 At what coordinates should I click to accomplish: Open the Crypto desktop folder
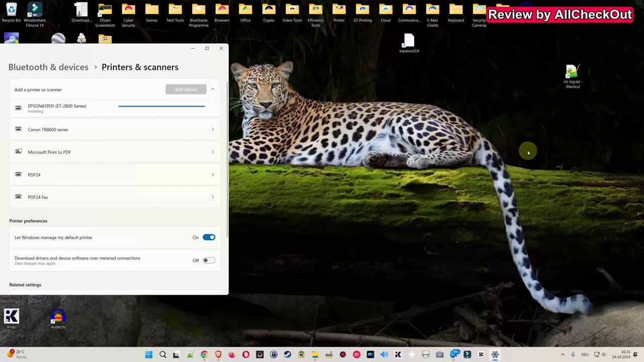[269, 13]
